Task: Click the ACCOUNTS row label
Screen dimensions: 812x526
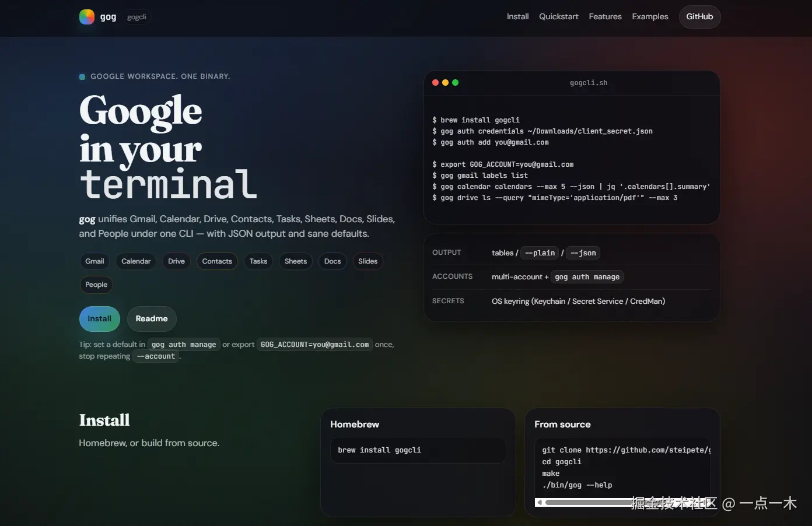Action: (452, 276)
